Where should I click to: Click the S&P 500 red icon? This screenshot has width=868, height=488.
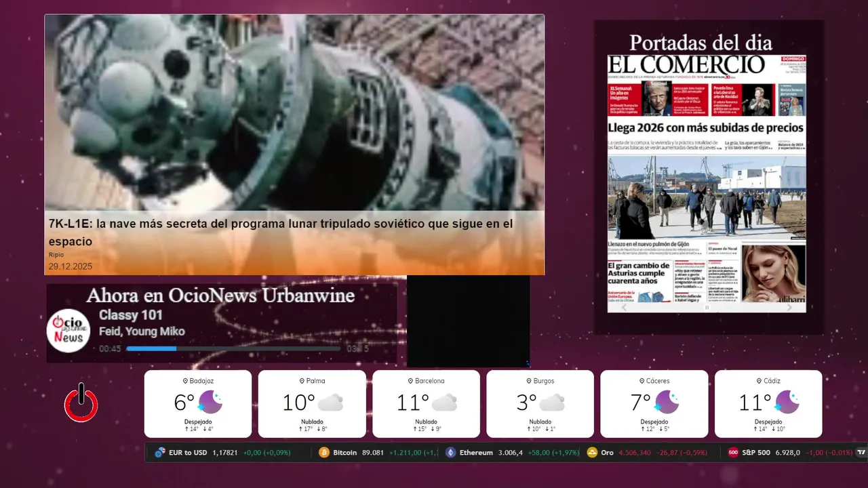pos(733,453)
